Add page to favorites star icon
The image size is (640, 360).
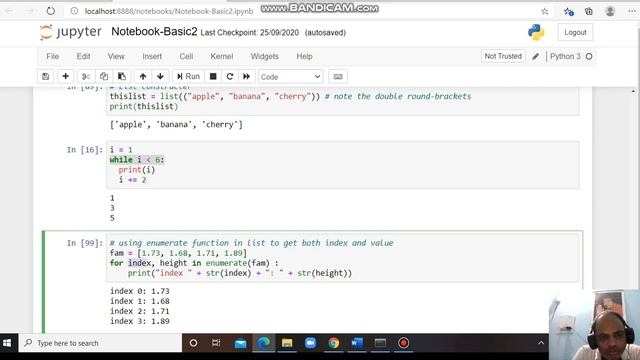pyautogui.click(x=544, y=11)
